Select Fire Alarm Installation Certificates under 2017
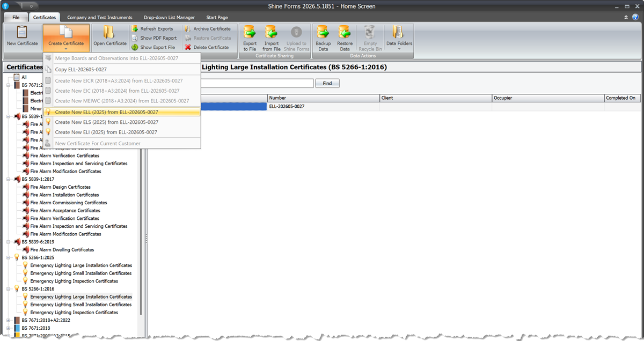 pos(64,195)
